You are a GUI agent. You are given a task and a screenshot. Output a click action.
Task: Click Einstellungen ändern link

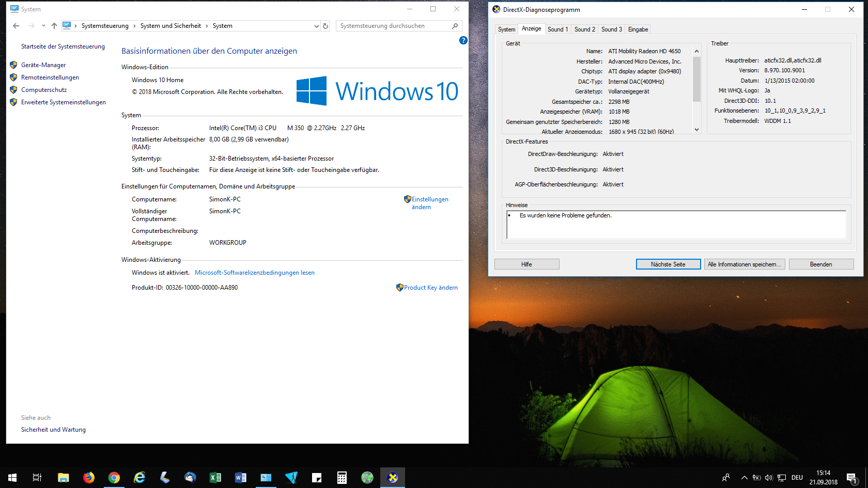coord(430,203)
